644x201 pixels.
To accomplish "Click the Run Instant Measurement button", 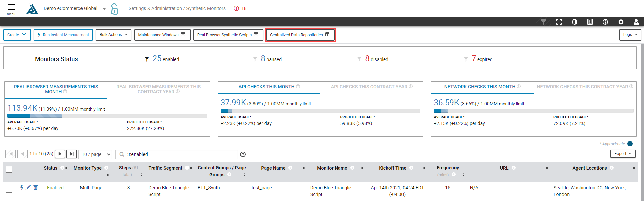I will [63, 35].
